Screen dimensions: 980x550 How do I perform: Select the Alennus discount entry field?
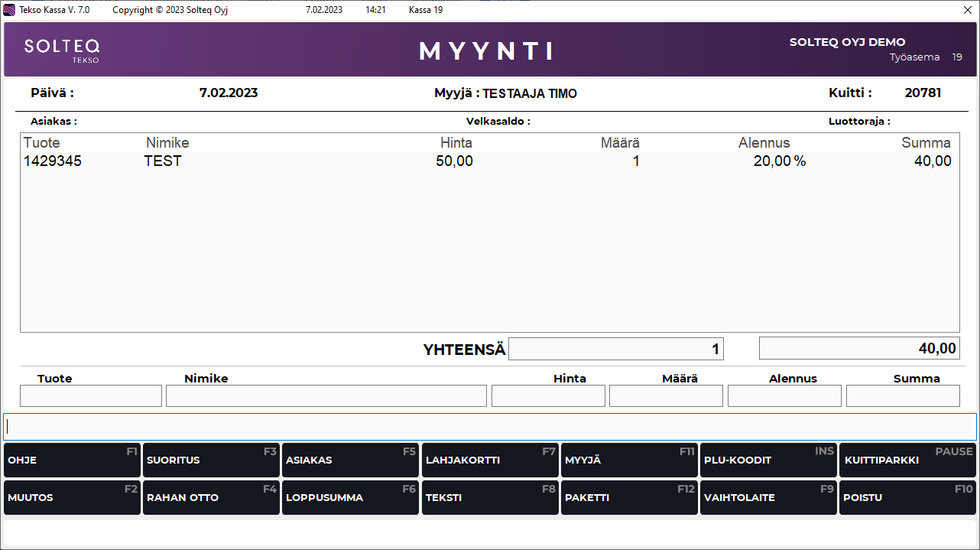coord(784,395)
